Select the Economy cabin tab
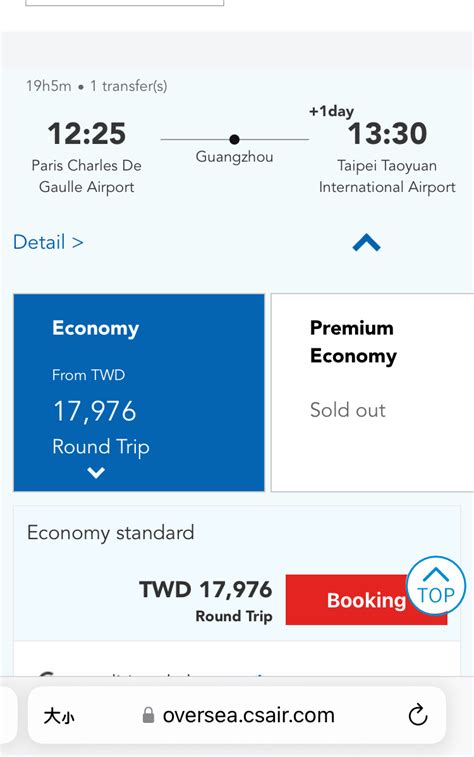 point(139,393)
